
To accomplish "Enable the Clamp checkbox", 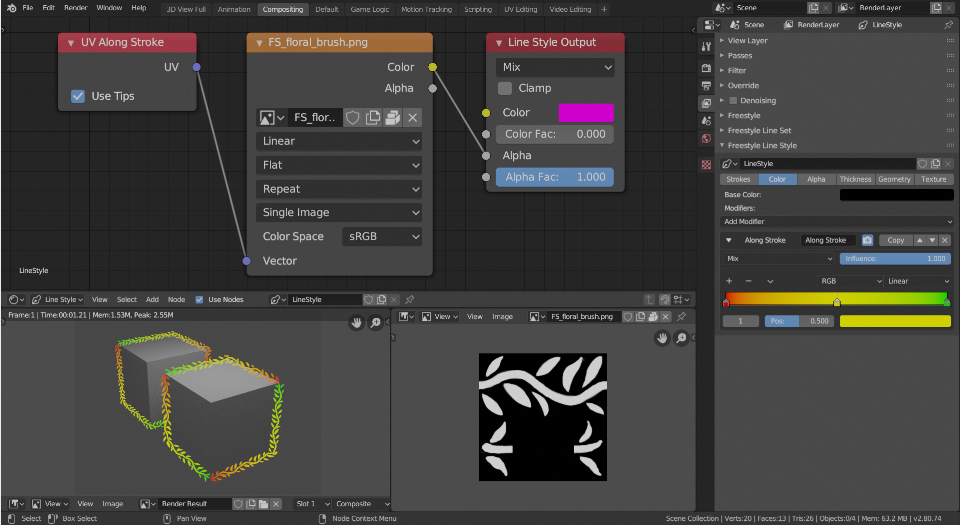I will (505, 88).
